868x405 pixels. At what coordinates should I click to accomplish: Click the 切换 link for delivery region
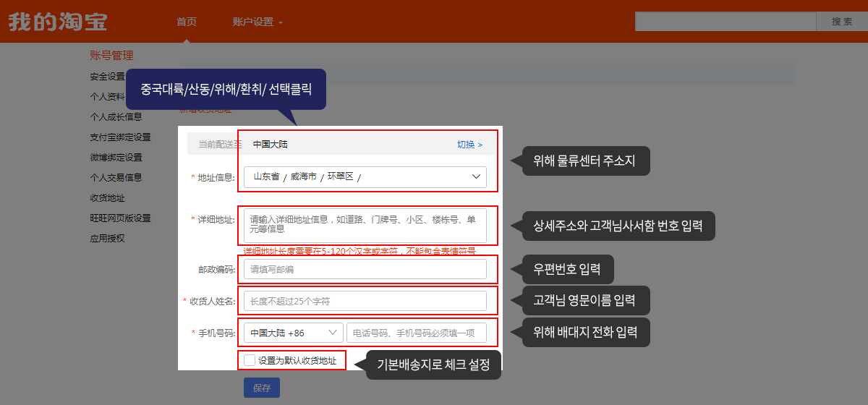point(469,144)
